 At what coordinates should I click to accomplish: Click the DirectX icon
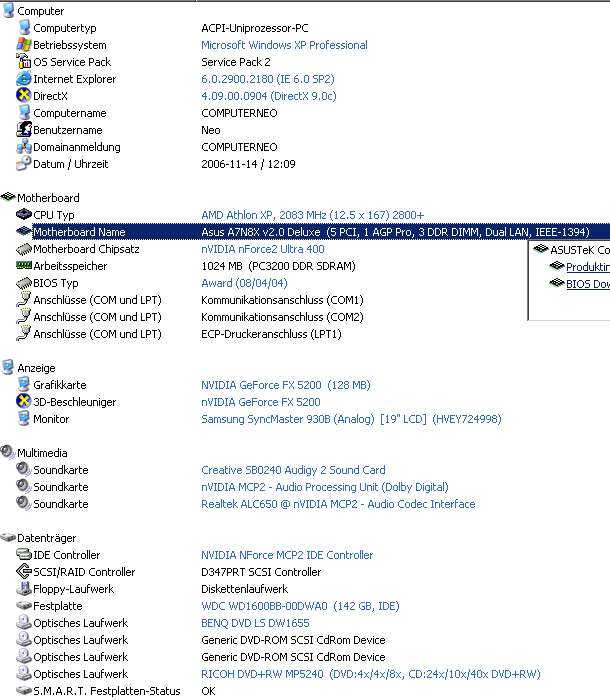click(x=24, y=96)
